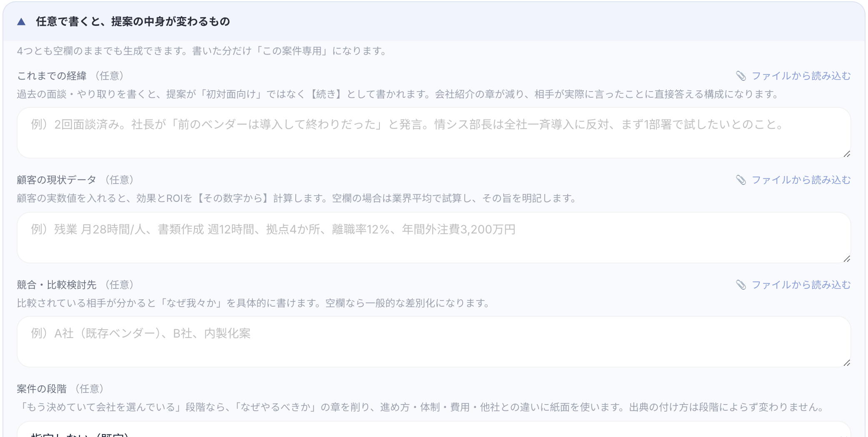Click the heading 任意で書くと、提案の中身が変わるもの
The width and height of the screenshot is (868, 437).
(x=133, y=22)
